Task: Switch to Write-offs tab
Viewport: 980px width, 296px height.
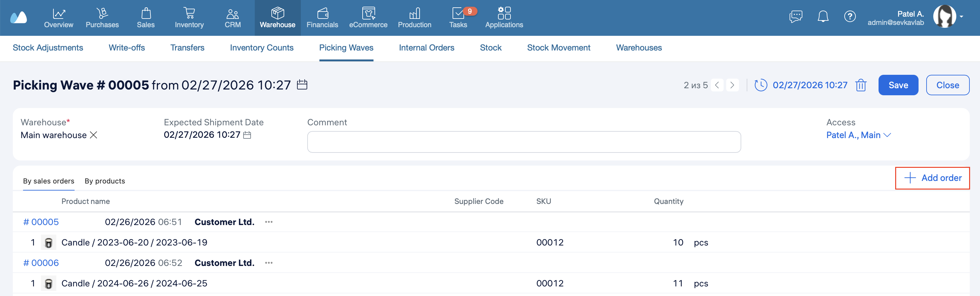Action: [127, 48]
